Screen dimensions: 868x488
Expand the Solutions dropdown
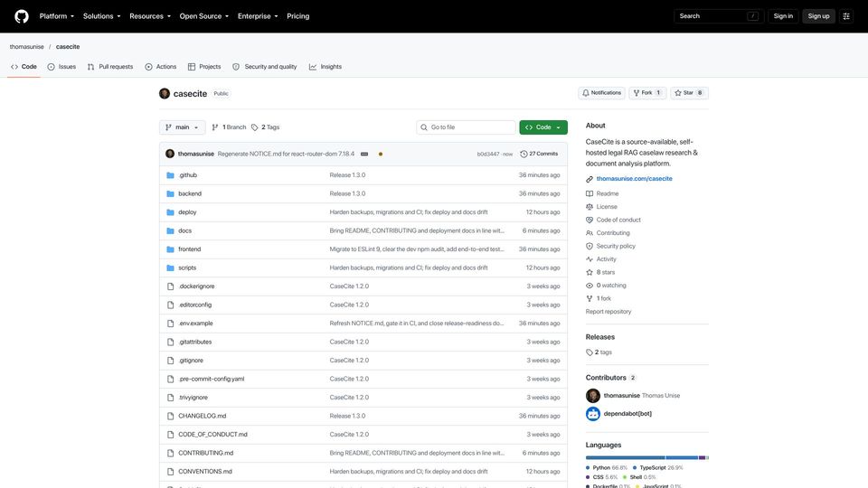[101, 16]
